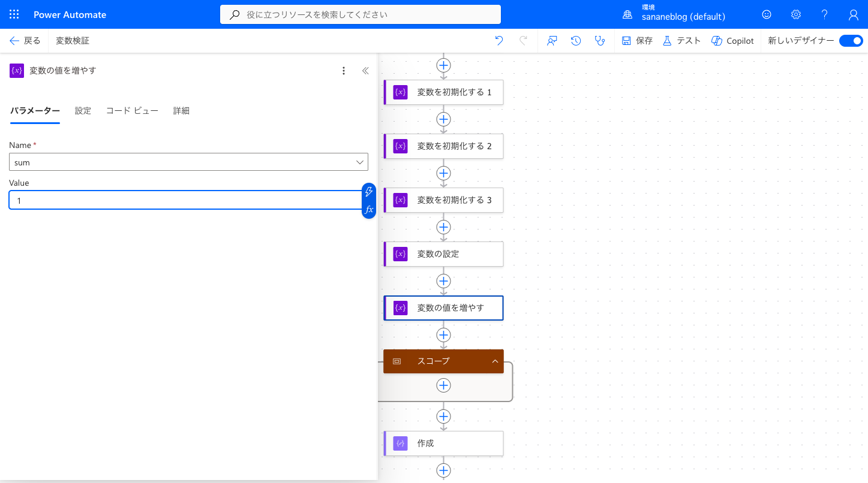Screen dimensions: 868x483
Task: Open the more options vertical ellipsis
Action: pyautogui.click(x=344, y=71)
